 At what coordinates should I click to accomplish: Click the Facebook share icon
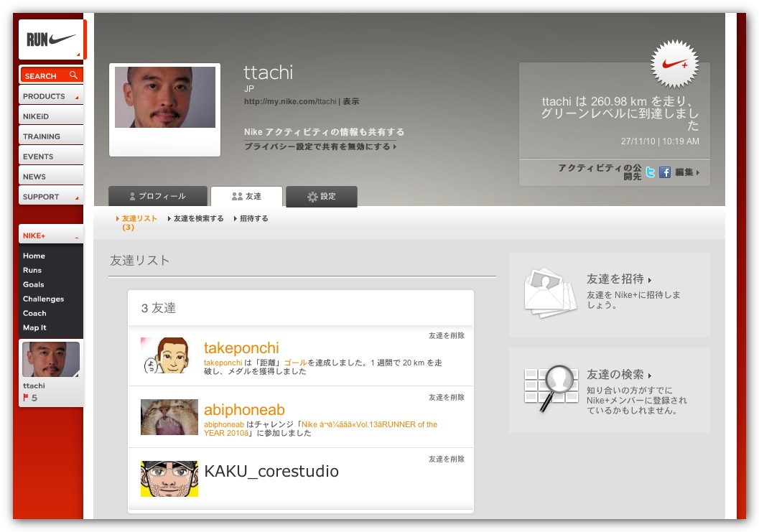[x=665, y=172]
